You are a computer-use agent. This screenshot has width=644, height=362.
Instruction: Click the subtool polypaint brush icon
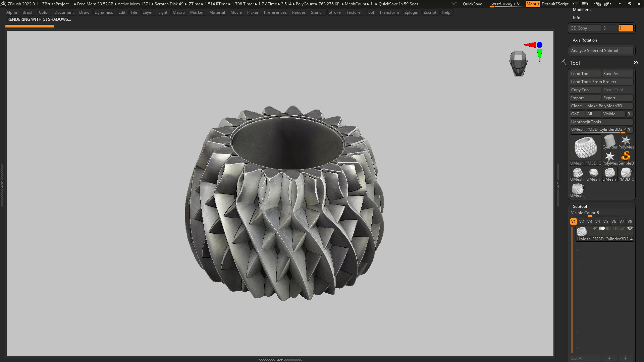pyautogui.click(x=623, y=229)
